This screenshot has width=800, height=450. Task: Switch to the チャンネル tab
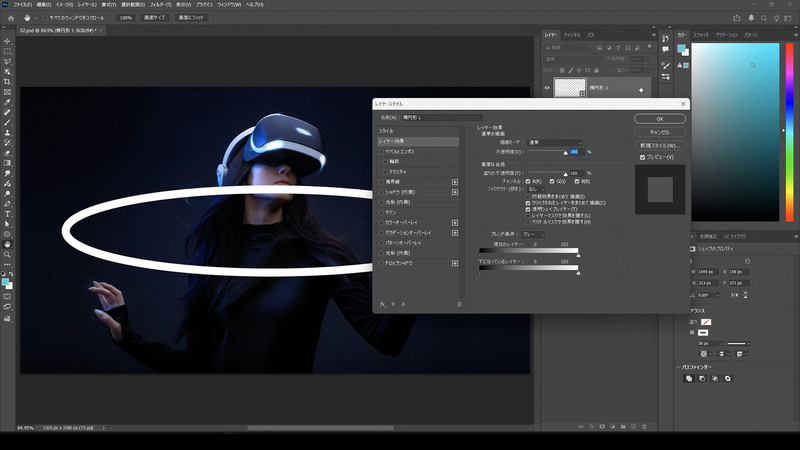(x=572, y=35)
